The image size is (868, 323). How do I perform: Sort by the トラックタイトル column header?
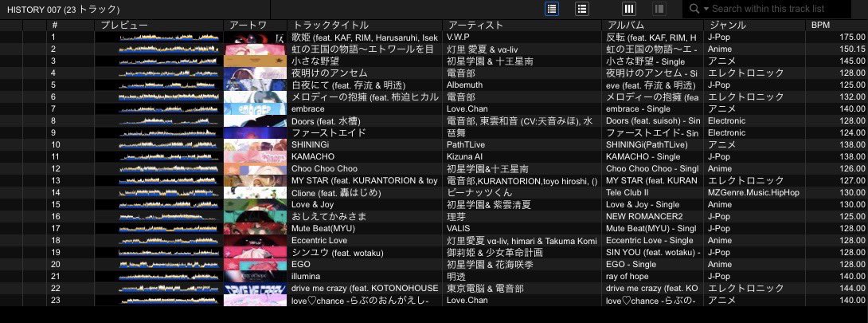pos(330,25)
